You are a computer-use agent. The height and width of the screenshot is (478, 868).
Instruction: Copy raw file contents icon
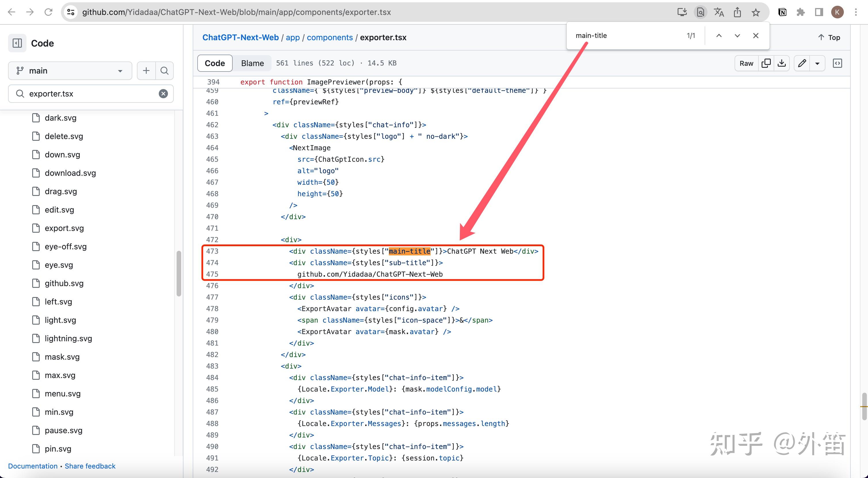(x=766, y=63)
